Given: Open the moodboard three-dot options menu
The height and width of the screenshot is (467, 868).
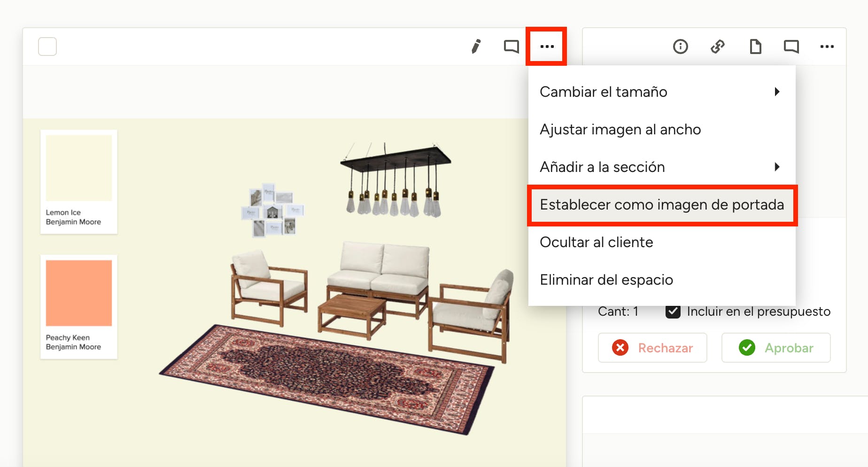Looking at the screenshot, I should click(547, 47).
